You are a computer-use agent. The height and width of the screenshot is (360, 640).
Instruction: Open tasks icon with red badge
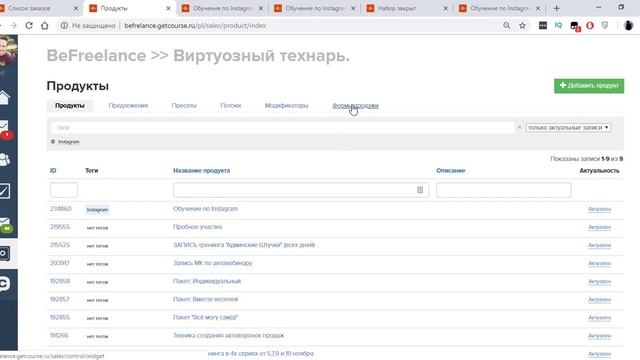[x=5, y=129]
